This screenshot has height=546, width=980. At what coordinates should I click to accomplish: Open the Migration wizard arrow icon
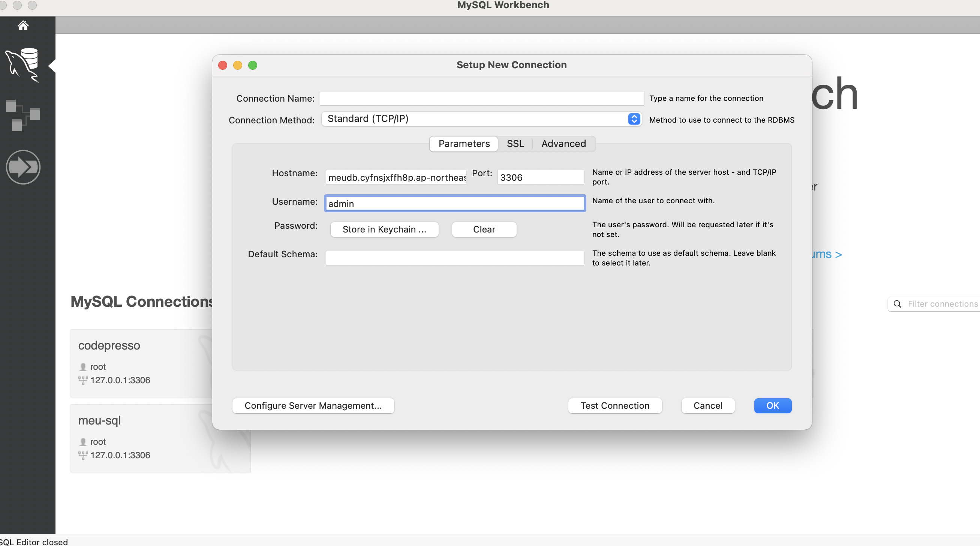[x=23, y=167]
